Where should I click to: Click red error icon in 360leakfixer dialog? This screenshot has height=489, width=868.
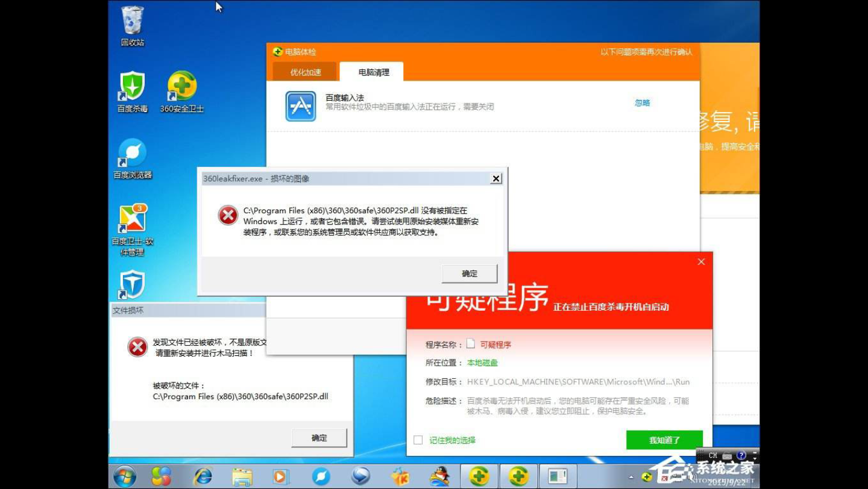(x=228, y=214)
